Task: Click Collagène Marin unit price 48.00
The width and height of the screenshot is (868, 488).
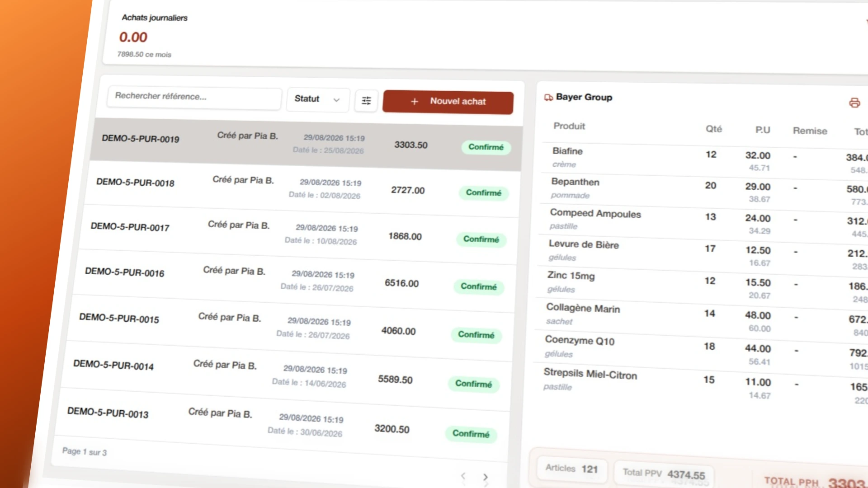Action: [x=758, y=315]
